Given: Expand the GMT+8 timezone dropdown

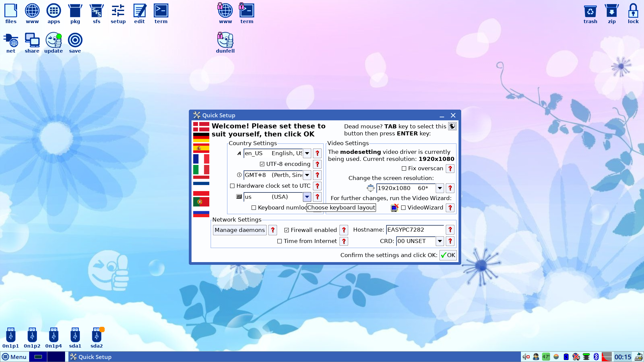Looking at the screenshot, I should 307,175.
